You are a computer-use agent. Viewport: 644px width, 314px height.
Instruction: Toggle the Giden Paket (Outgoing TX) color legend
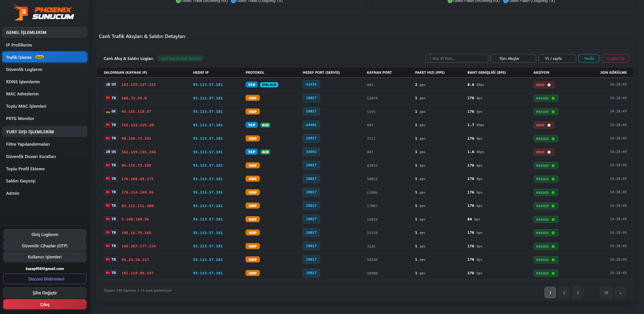[x=529, y=1]
